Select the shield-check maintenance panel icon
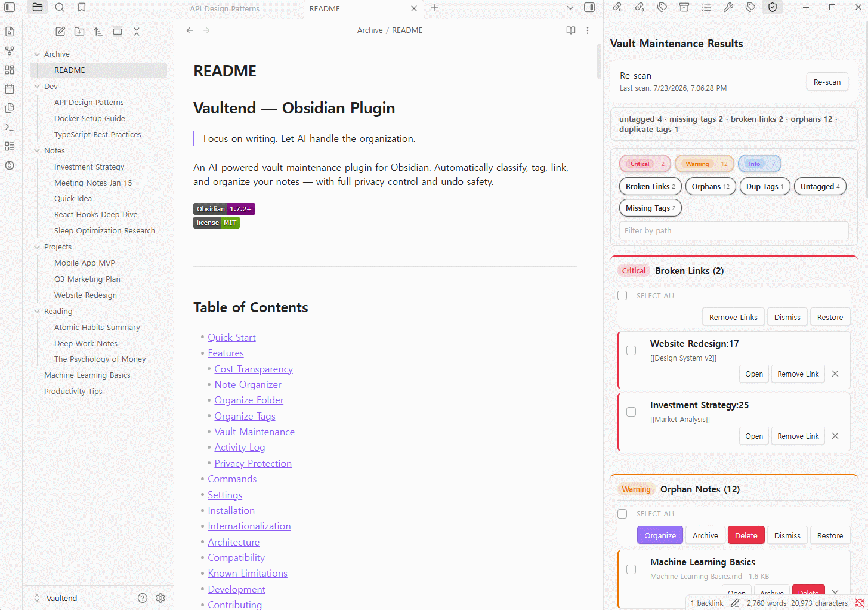Screen dimensions: 868x610 (773, 7)
